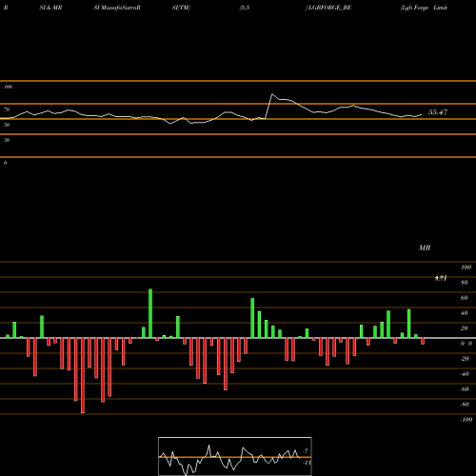This screenshot has height=476, width=476.
Task: Click the -7 value in the mini chart
Action: (x=306, y=450)
